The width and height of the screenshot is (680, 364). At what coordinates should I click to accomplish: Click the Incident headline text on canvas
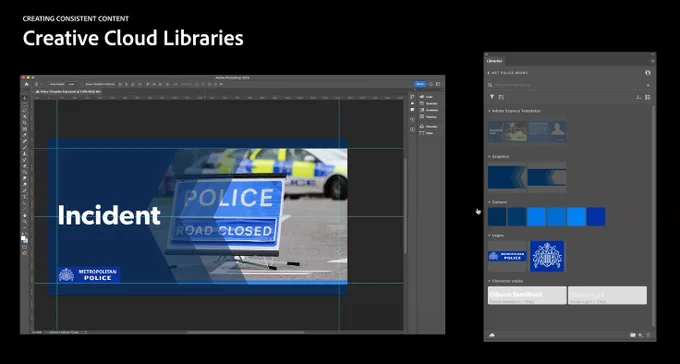coord(109,215)
